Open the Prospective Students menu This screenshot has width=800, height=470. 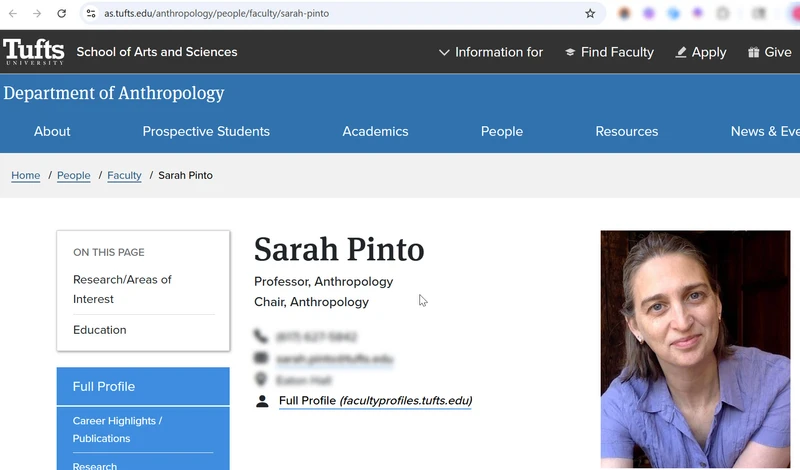[x=206, y=131]
